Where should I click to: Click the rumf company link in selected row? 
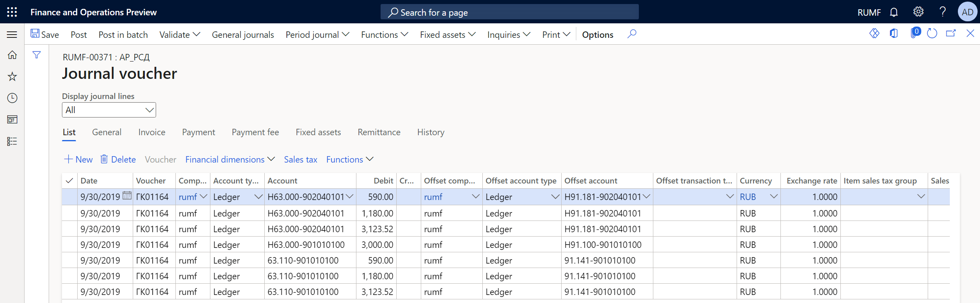coord(188,197)
